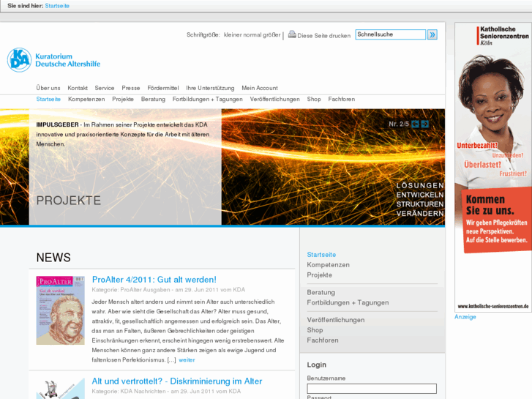Focus the Schnellsuche search field
This screenshot has width=532, height=399.
click(x=391, y=34)
